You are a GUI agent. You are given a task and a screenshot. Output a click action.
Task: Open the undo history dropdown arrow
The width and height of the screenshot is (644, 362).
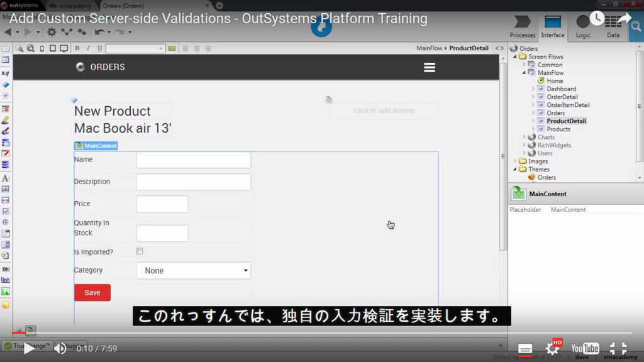coord(109,32)
